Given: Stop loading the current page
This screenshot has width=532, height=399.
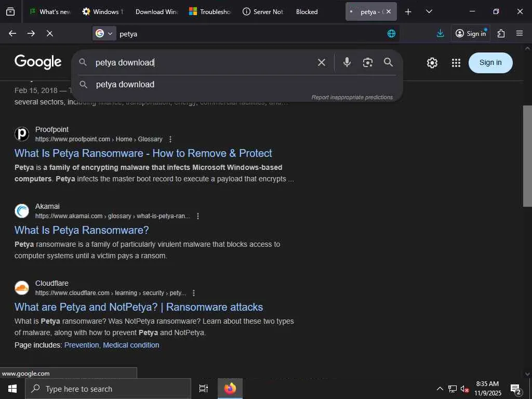Looking at the screenshot, I should (49, 33).
